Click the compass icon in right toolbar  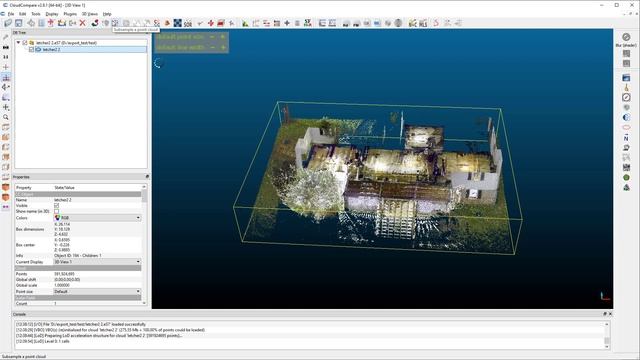626,97
